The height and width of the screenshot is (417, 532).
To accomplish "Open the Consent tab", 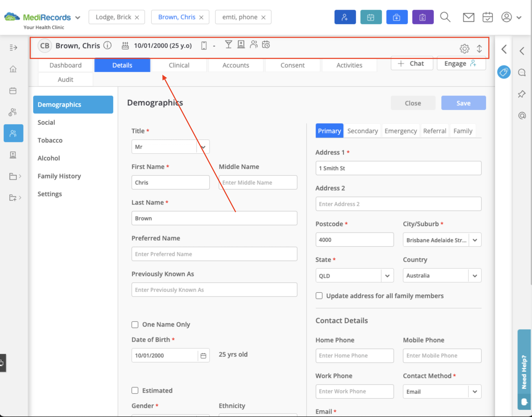I will (x=292, y=65).
